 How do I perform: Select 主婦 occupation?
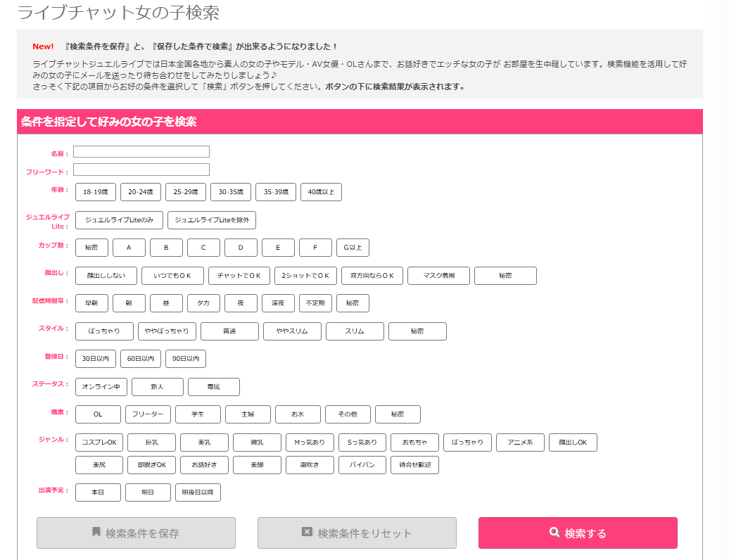coord(248,414)
